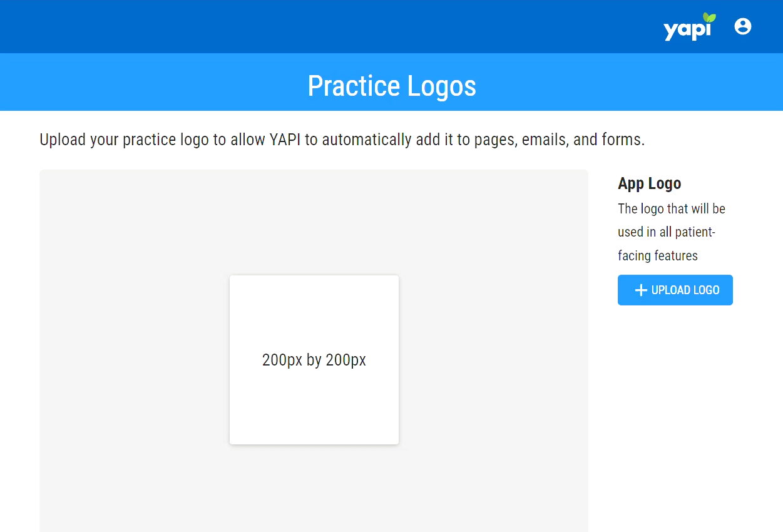Click the Upload Logo button
Viewport: 783px width, 532px height.
pyautogui.click(x=675, y=290)
